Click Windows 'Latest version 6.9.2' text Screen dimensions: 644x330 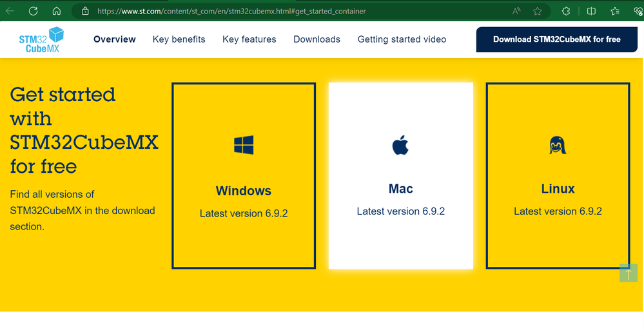244,213
